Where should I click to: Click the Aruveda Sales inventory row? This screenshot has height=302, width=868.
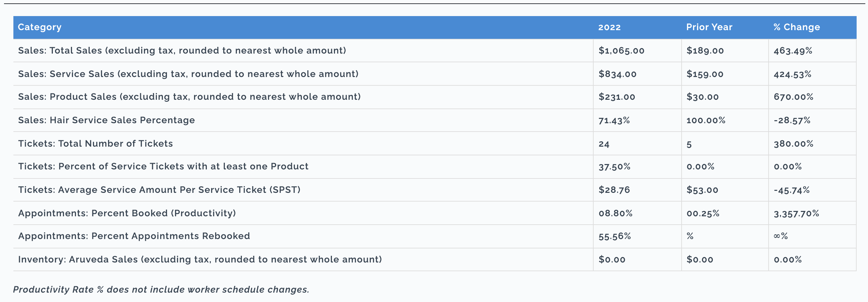(x=435, y=259)
